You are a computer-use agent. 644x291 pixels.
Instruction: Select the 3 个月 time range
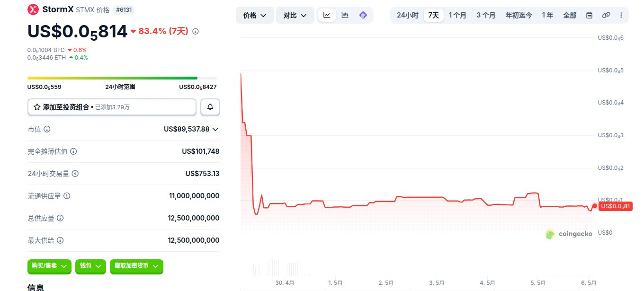pyautogui.click(x=486, y=15)
